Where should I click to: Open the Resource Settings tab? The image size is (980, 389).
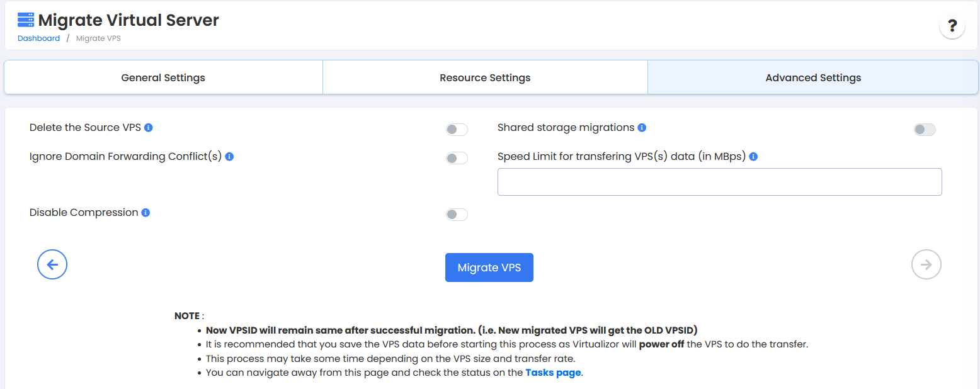tap(485, 78)
